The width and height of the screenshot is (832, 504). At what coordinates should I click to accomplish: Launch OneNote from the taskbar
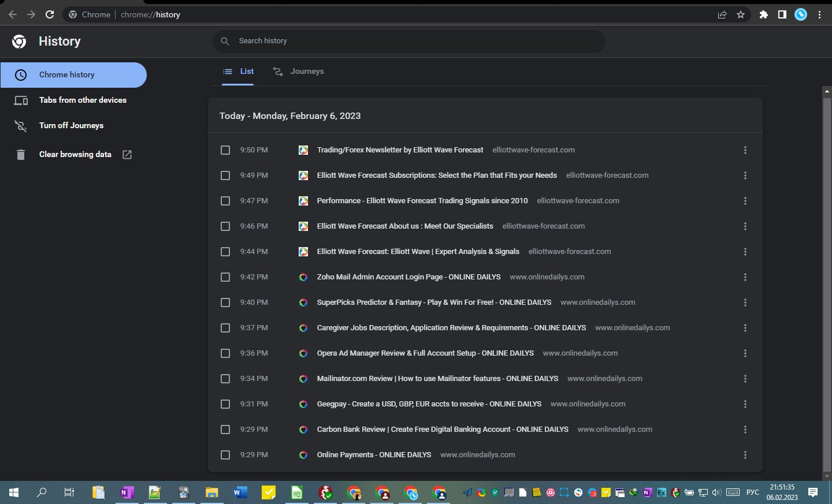tap(127, 492)
